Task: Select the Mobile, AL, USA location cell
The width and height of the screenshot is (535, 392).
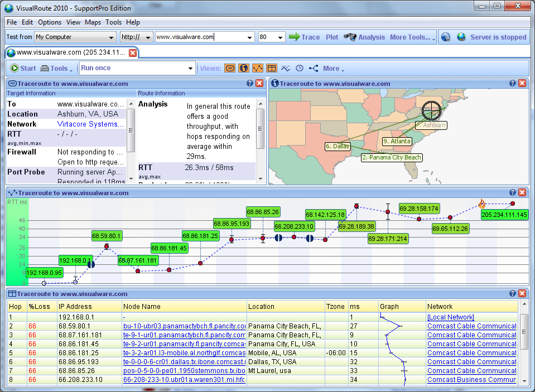Action: coord(286,353)
